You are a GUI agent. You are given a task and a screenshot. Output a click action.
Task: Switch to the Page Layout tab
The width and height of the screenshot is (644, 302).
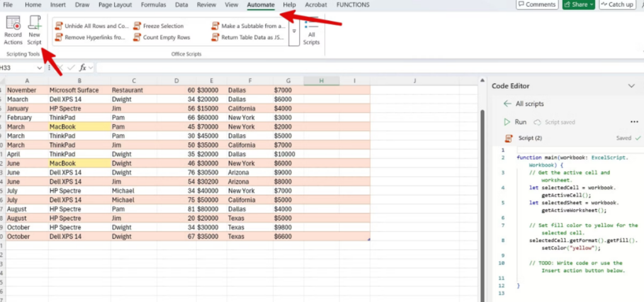coord(115,5)
